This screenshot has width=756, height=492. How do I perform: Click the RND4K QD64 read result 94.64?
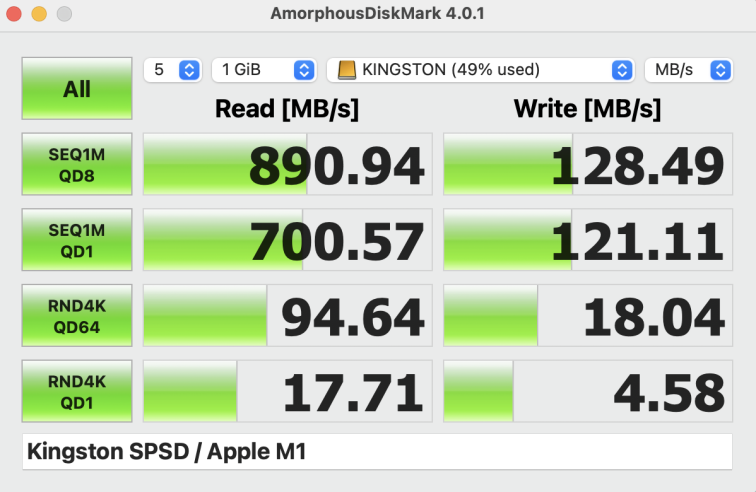(288, 317)
